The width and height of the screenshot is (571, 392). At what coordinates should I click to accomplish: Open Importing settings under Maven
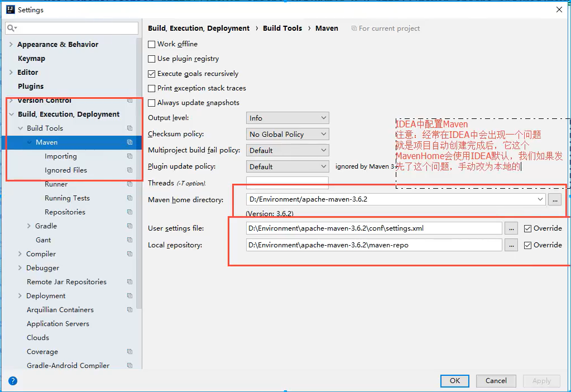tap(61, 156)
